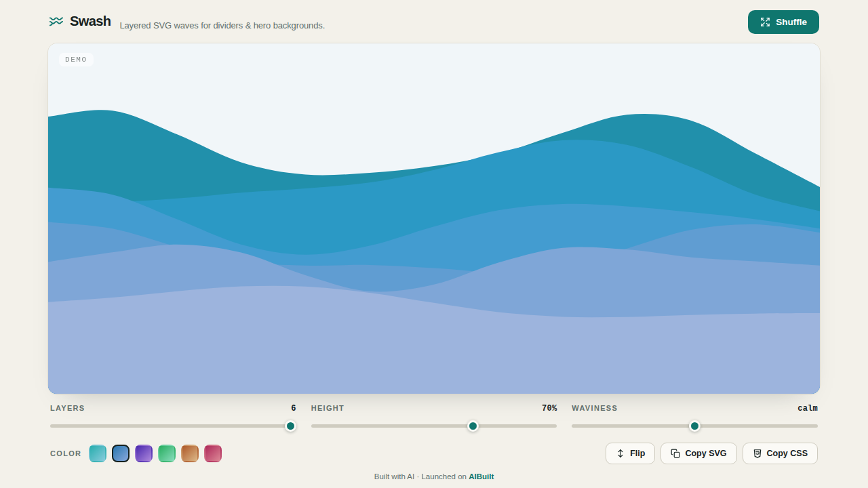
Task: Click the DEMO badge on preview
Action: [76, 60]
